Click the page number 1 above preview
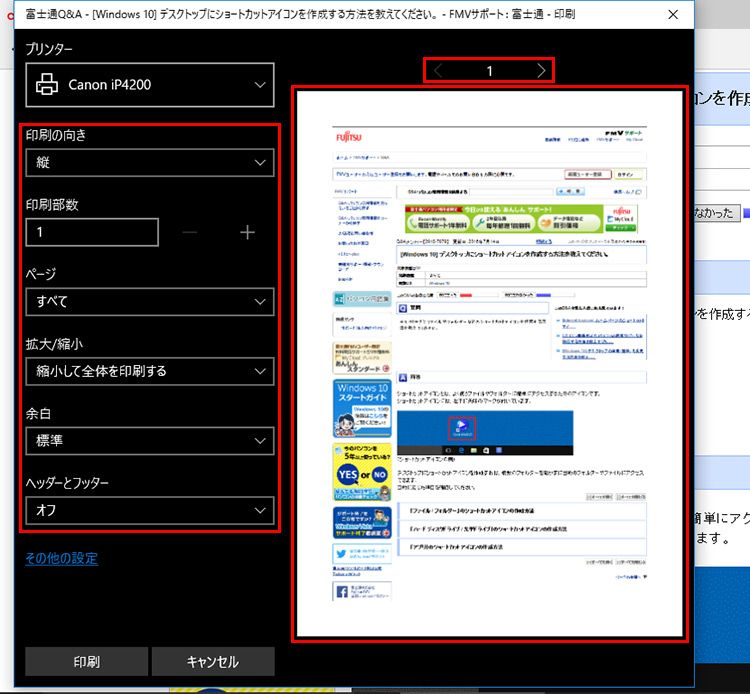The height and width of the screenshot is (694, 750). point(490,71)
